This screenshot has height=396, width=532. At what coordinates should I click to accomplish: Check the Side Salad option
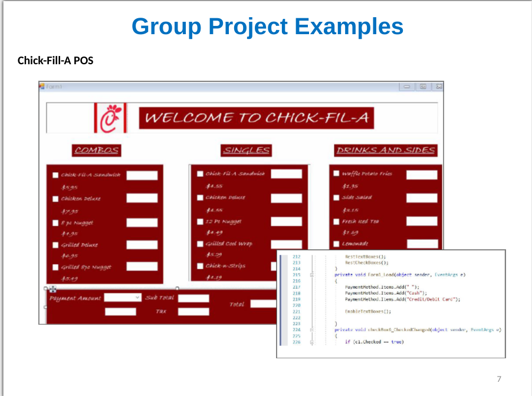coord(337,197)
